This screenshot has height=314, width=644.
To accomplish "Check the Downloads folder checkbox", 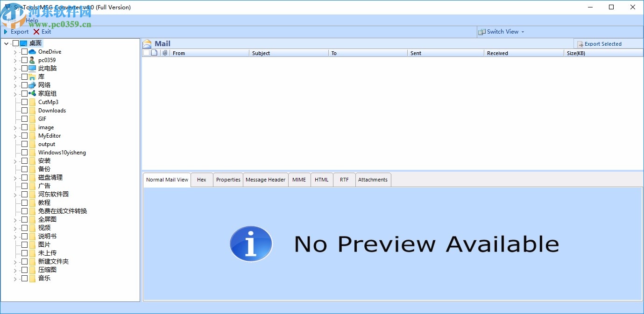I will pyautogui.click(x=24, y=110).
